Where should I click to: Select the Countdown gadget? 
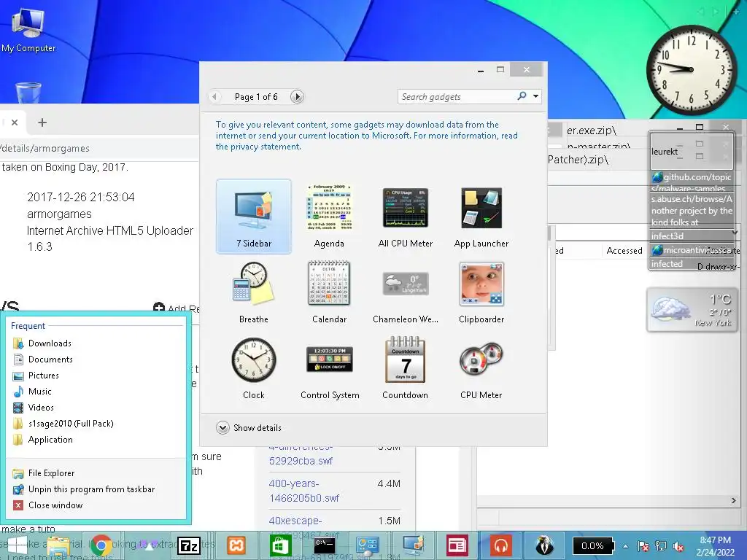(406, 368)
